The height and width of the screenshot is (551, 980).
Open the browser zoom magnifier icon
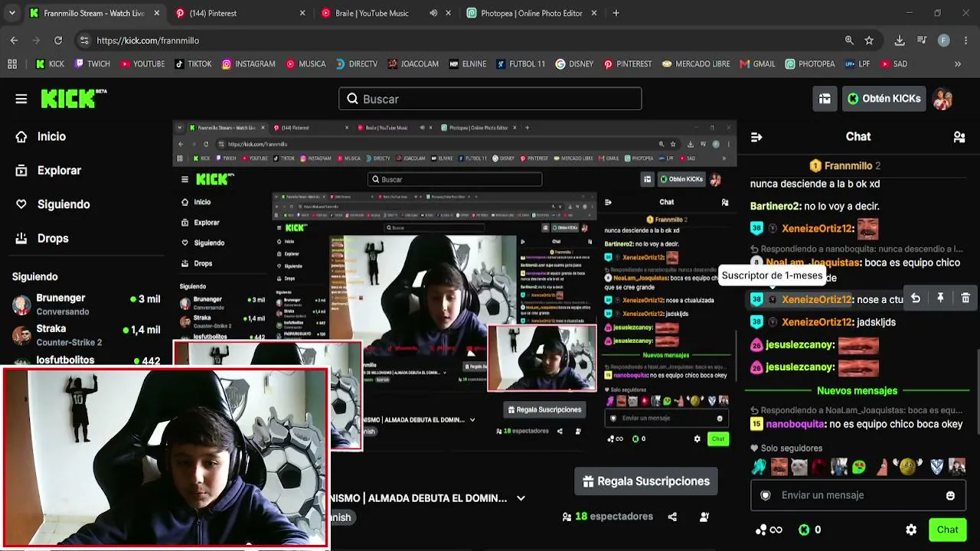click(x=849, y=41)
